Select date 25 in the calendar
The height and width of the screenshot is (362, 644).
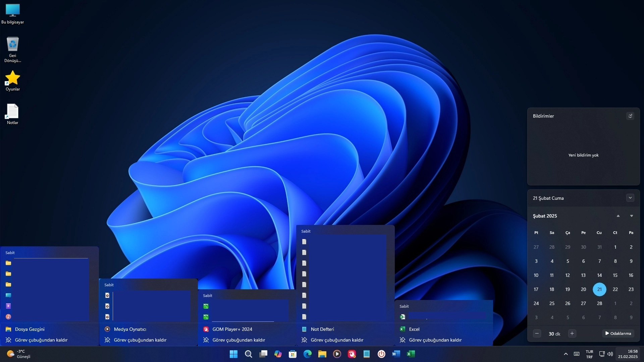(552, 303)
